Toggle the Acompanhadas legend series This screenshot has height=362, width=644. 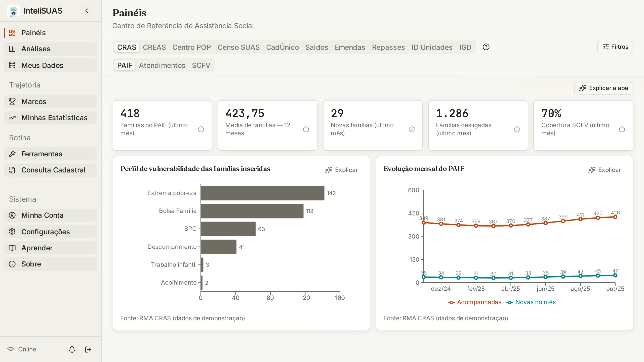tap(474, 302)
